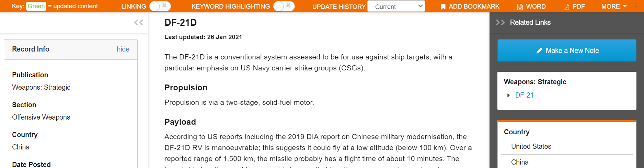
Task: Click the Add Bookmark menu item
Action: pos(470,7)
